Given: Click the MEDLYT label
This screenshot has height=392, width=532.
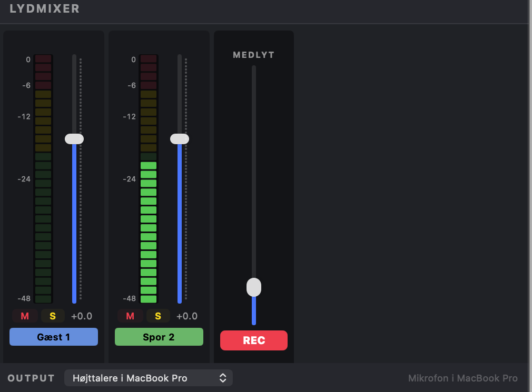Looking at the screenshot, I should (x=254, y=55).
